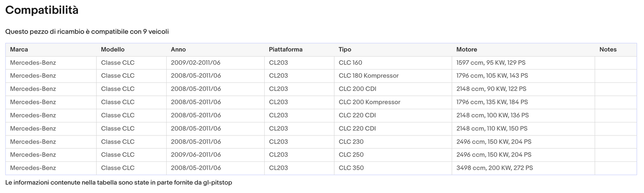This screenshot has width=644, height=193.
Task: Select the Tipo column header
Action: [x=345, y=49]
